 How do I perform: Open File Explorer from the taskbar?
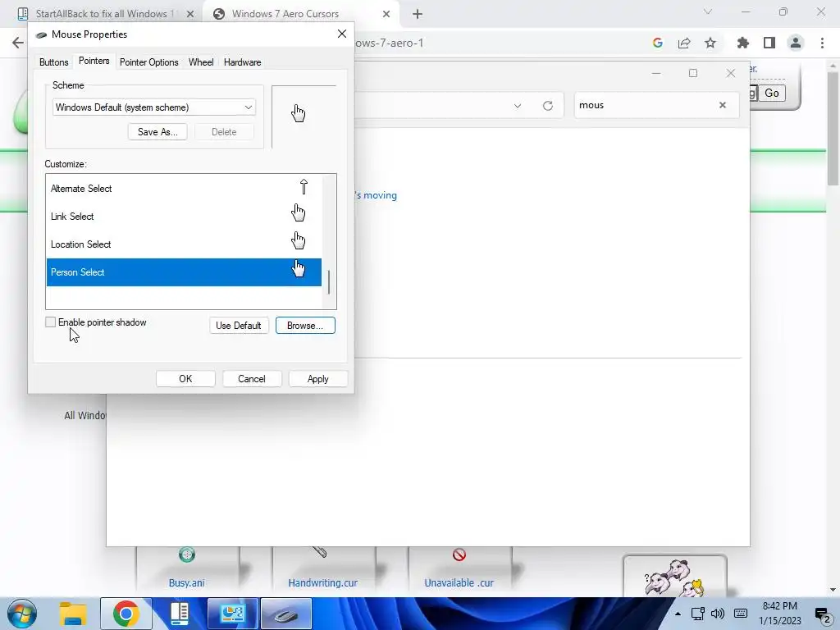[x=73, y=614]
